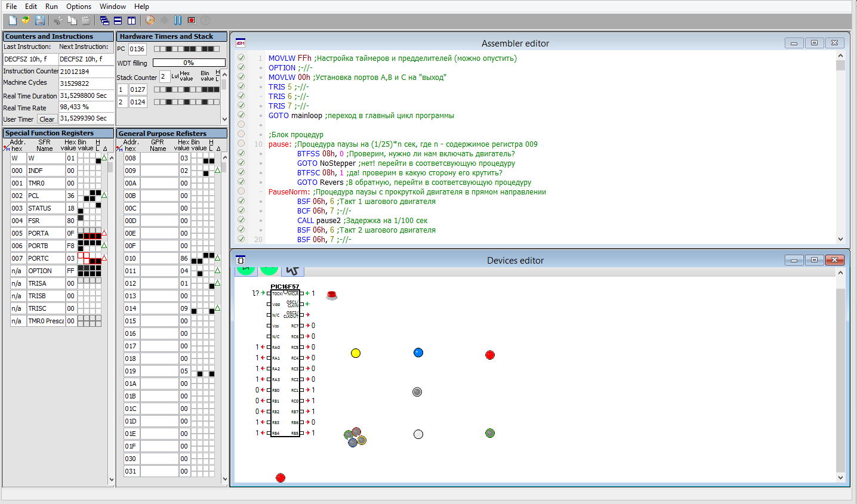Click the WDT filling 0% progress bar
Viewport: 857px width, 504px height.
[x=189, y=63]
